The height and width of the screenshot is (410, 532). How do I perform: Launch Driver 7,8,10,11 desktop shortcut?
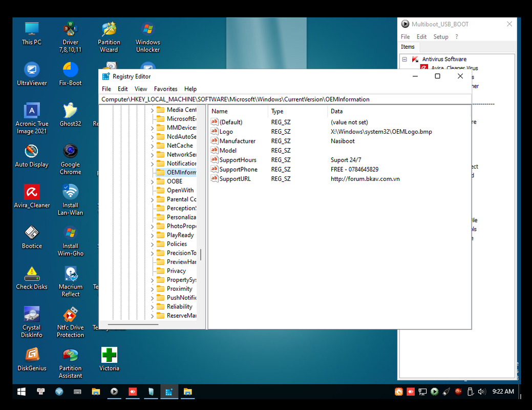coord(70,37)
